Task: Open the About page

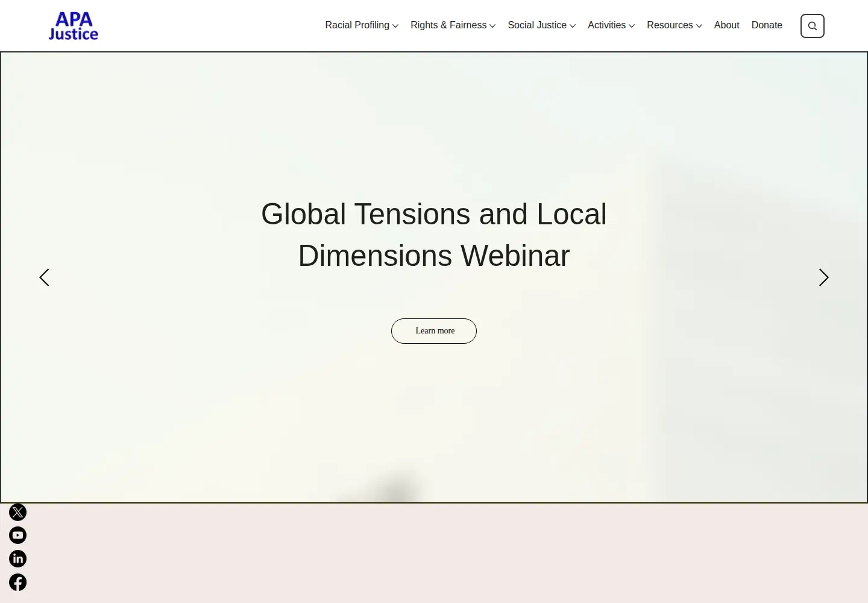Action: 726,25
